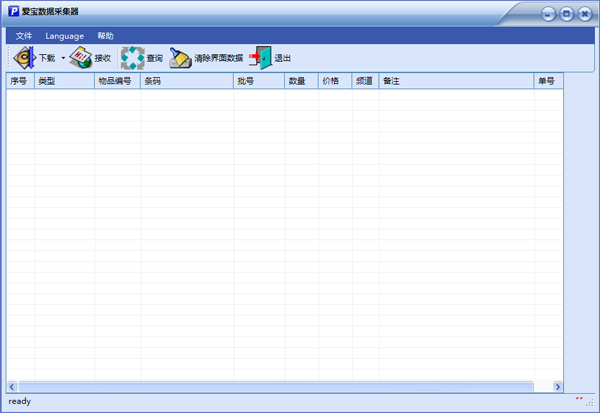Click the horizontal scrollbar right arrow
This screenshot has width=600, height=413.
[x=558, y=387]
